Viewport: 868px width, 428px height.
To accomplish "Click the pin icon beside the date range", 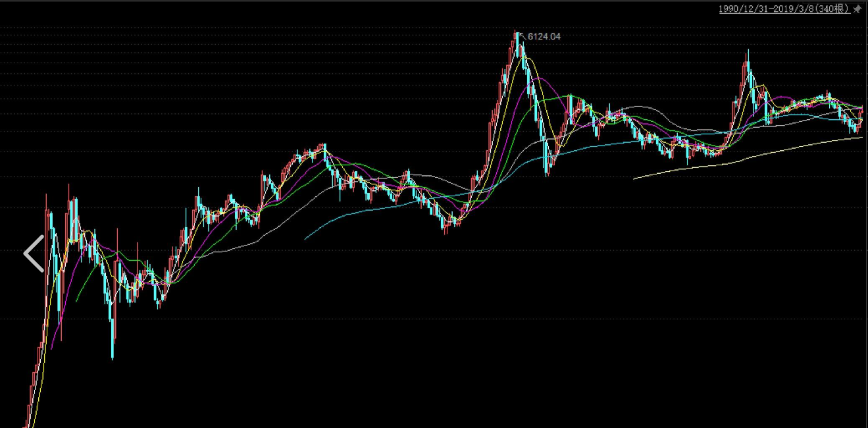I will coord(857,9).
